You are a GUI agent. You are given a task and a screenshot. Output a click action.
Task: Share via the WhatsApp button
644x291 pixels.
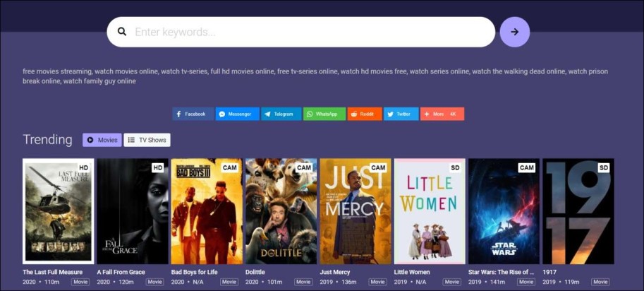click(x=324, y=114)
